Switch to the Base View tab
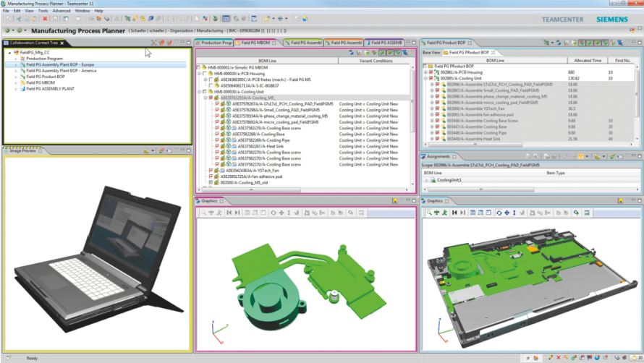The height and width of the screenshot is (363, 644). coord(431,53)
